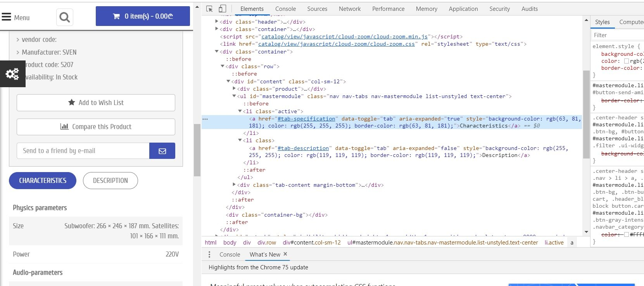This screenshot has height=286, width=644.
Task: Open the Performance panel
Action: tap(388, 9)
